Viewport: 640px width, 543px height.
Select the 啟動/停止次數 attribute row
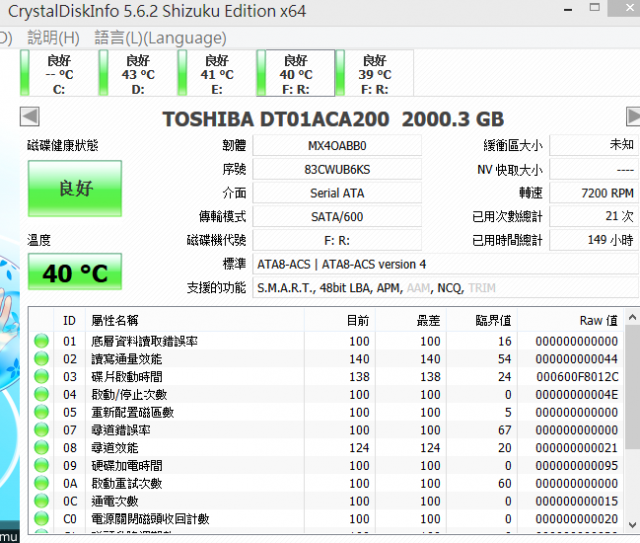(x=327, y=394)
